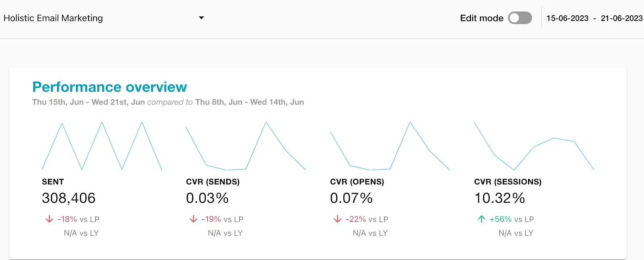Screen dimensions: 644x260
Task: Toggle the Edit mode switch
Action: coord(520,18)
